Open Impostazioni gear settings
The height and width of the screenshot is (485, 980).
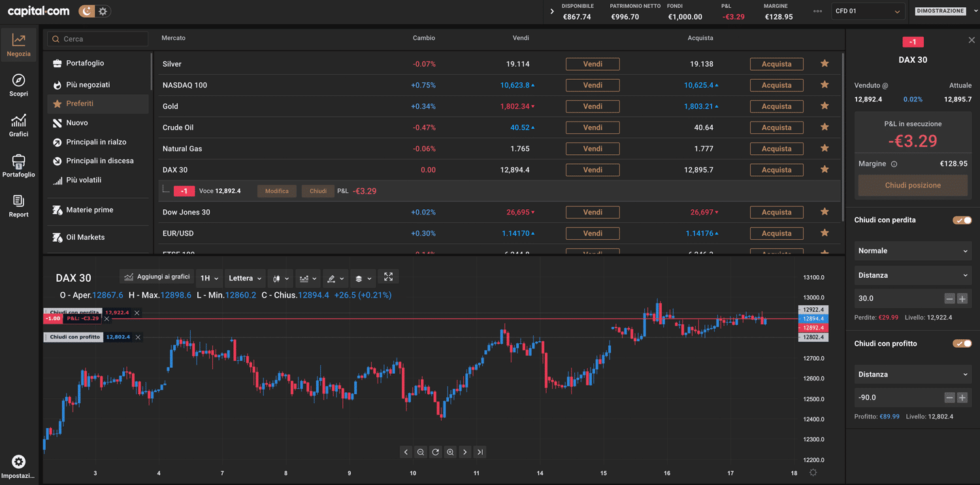click(19, 467)
